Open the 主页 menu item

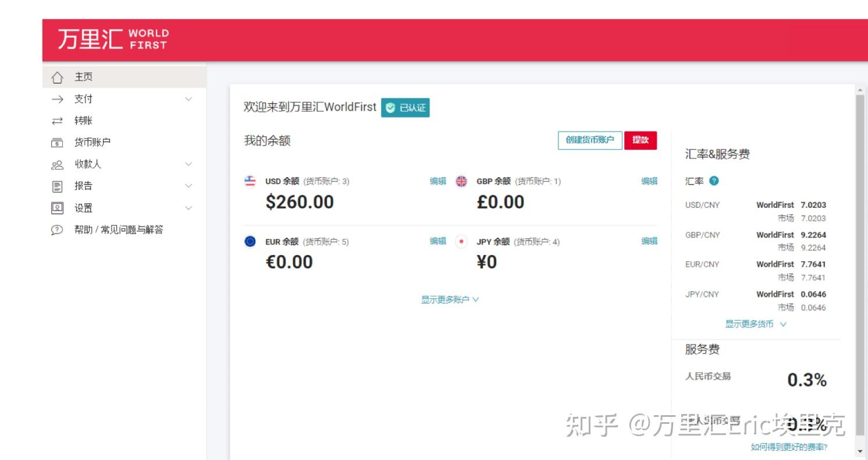click(124, 77)
